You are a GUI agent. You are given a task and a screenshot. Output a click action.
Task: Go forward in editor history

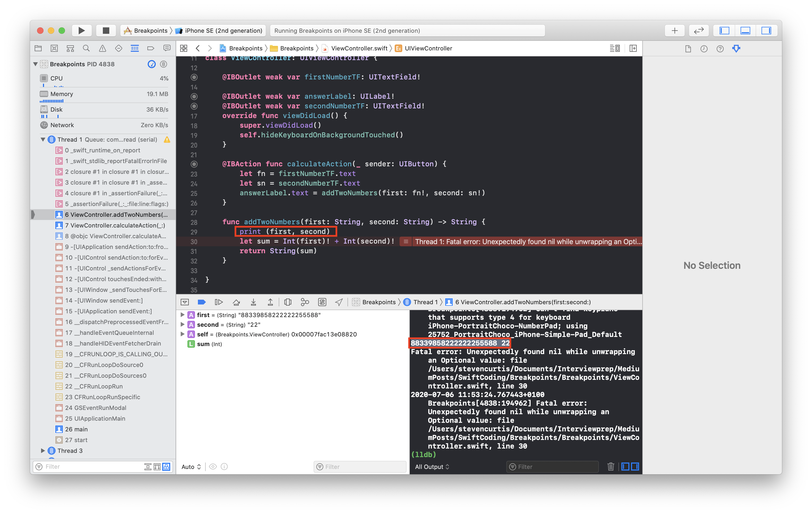(x=210, y=49)
